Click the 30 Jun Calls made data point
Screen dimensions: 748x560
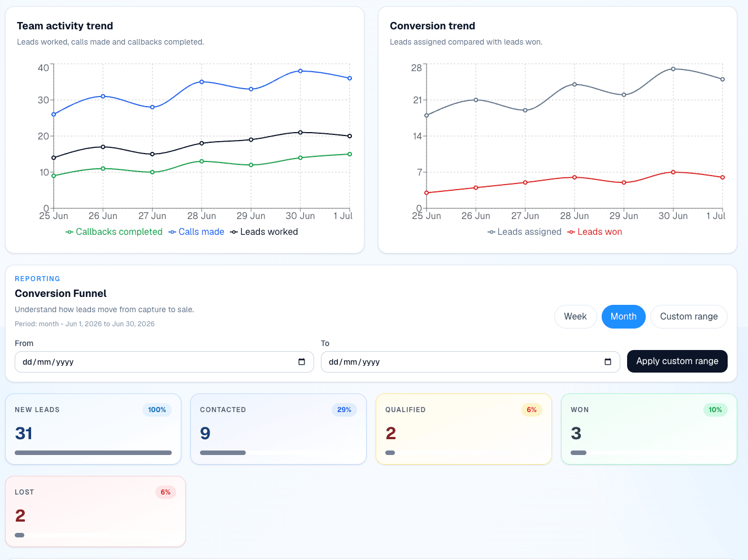(300, 71)
